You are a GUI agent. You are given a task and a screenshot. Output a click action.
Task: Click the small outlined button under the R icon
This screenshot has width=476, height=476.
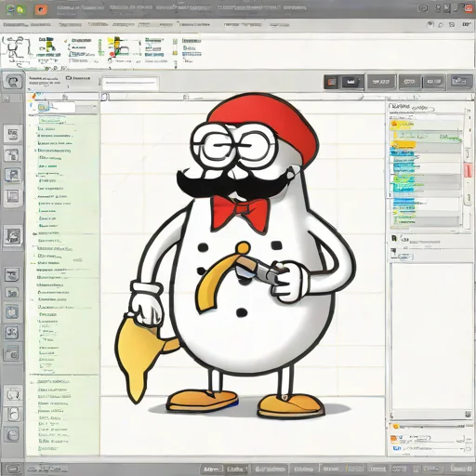tap(405, 257)
